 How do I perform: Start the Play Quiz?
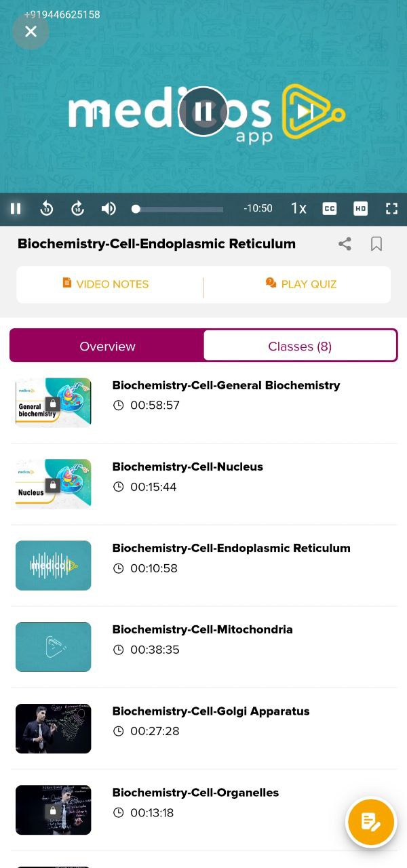[x=301, y=283]
